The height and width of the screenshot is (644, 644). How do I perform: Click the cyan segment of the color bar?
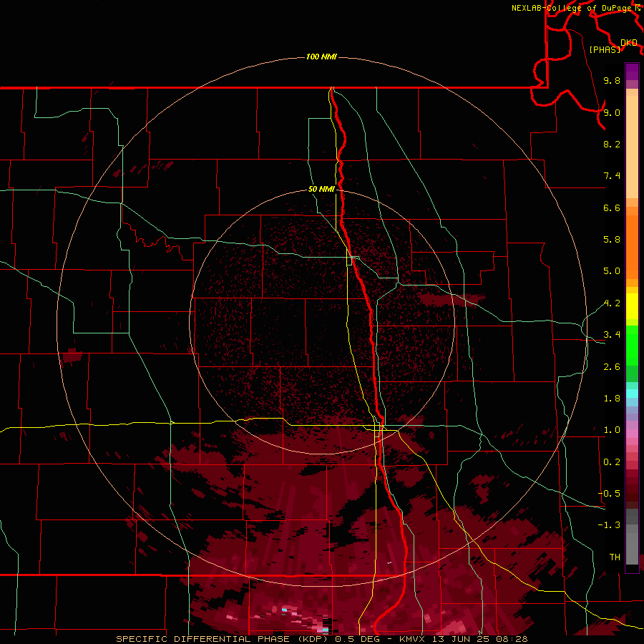click(x=632, y=394)
